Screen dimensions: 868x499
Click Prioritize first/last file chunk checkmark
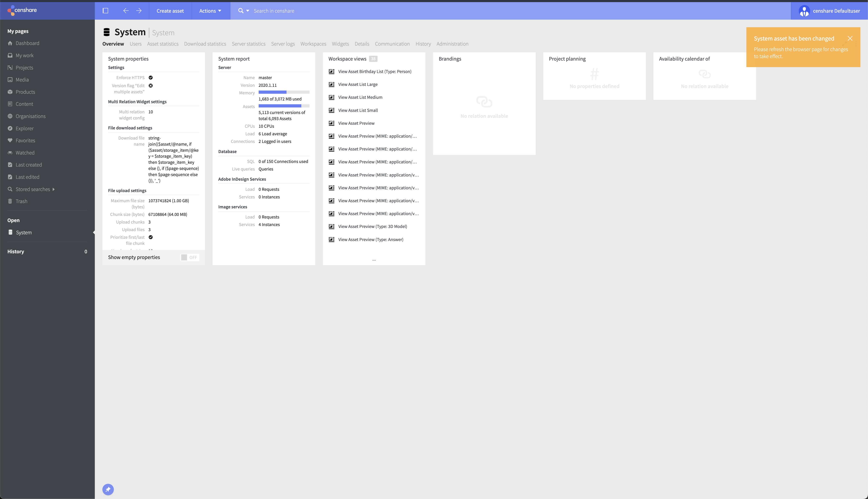pos(151,237)
